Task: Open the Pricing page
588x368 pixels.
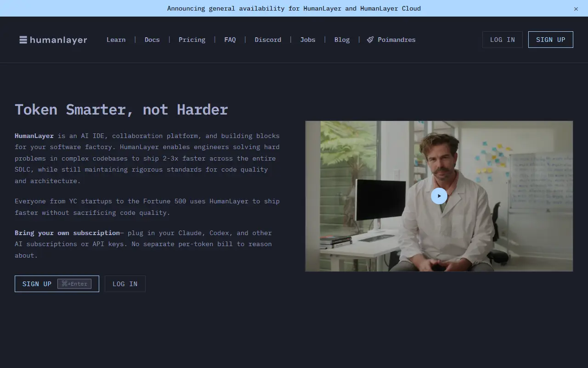Action: pos(192,40)
